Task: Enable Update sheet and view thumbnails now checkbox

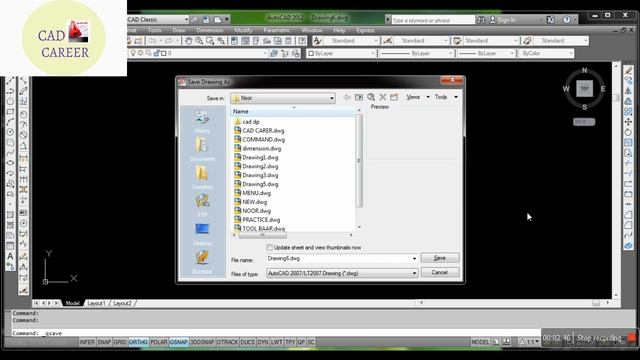Action: [269, 248]
